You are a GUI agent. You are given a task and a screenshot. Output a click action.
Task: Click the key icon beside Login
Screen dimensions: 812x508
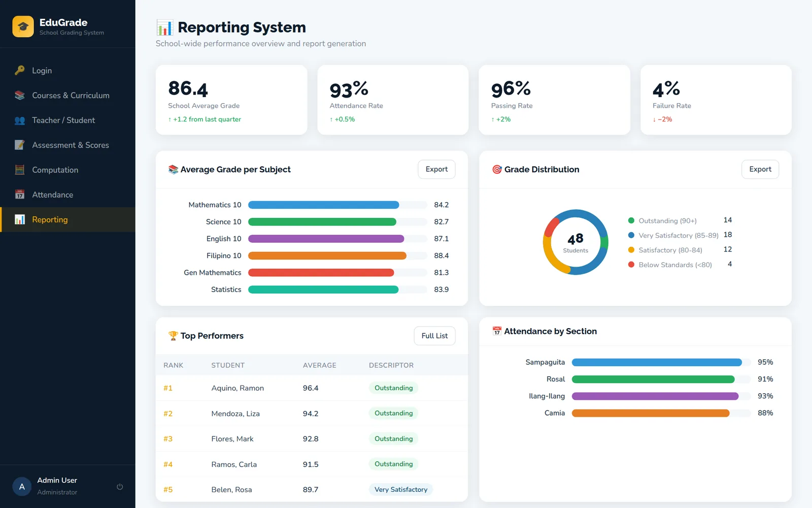20,71
